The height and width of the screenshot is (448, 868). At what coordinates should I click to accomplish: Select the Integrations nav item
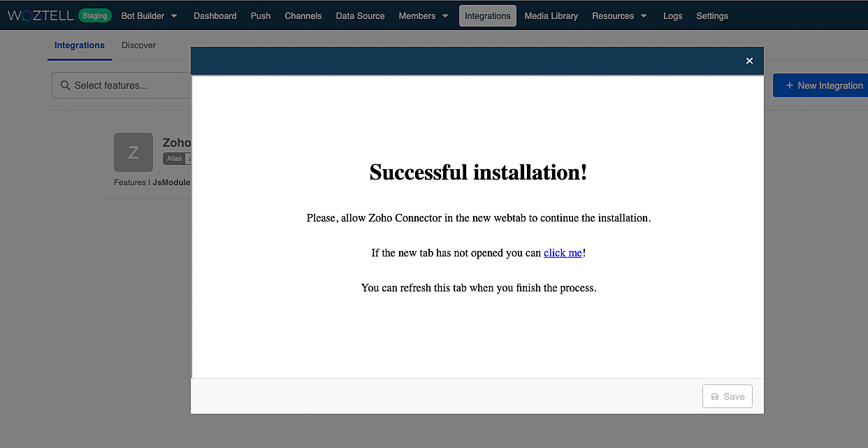(x=488, y=15)
